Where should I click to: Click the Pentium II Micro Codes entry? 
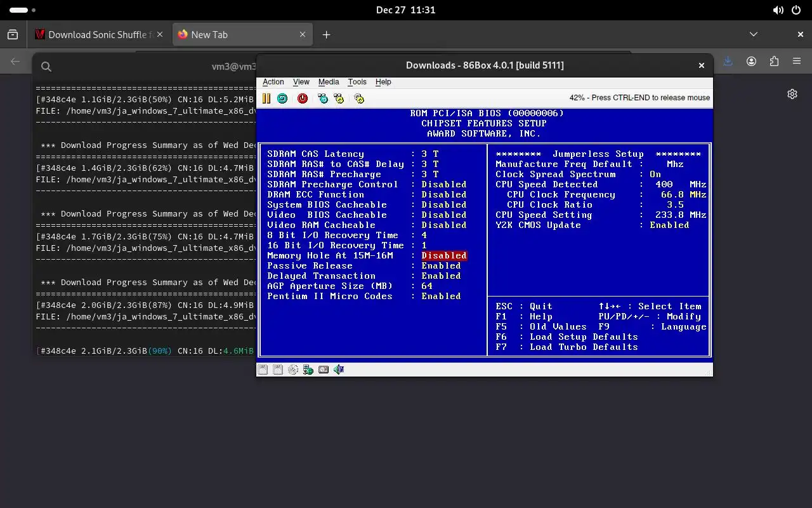pos(364,297)
